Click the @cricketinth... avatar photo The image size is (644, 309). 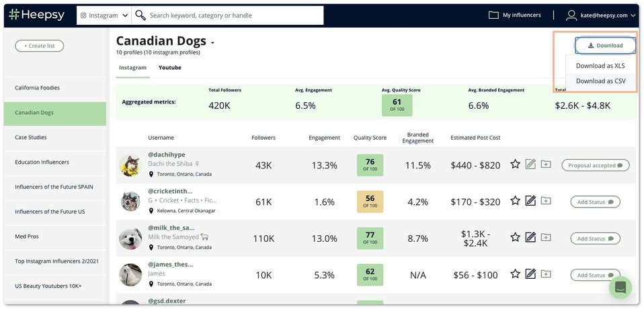pos(130,202)
